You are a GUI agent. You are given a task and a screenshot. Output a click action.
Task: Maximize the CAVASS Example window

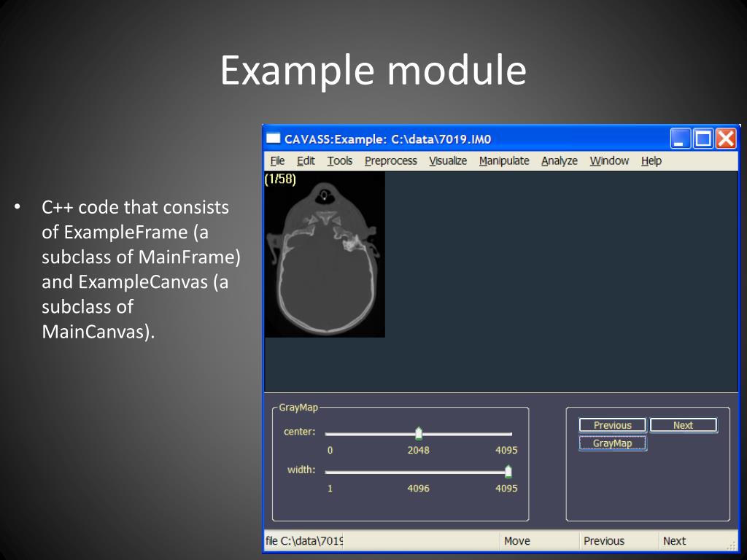[x=703, y=139]
